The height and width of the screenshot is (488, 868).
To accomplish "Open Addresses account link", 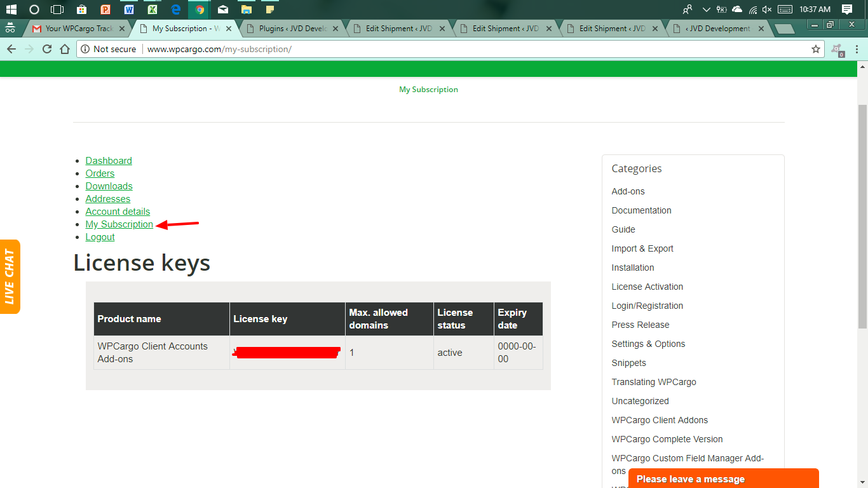I will (x=108, y=199).
